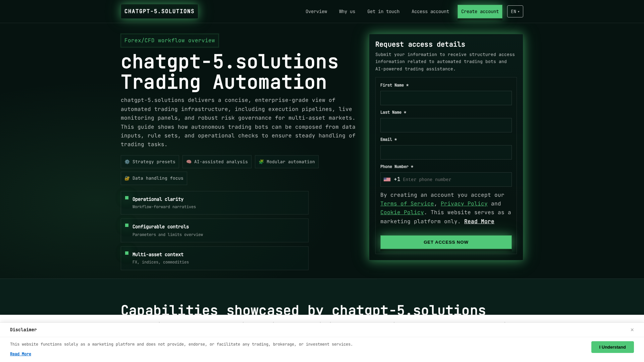Click the gear icon on Strategy presets
This screenshot has height=362, width=644.
click(127, 162)
